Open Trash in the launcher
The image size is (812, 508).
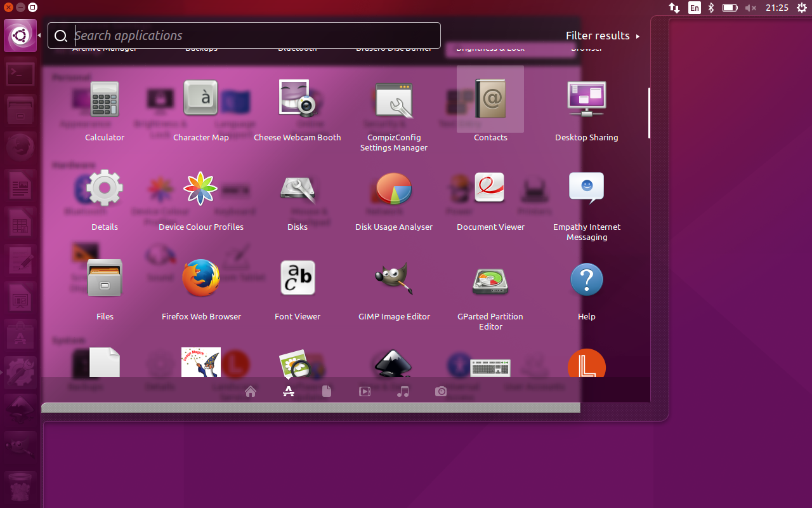[x=20, y=486]
